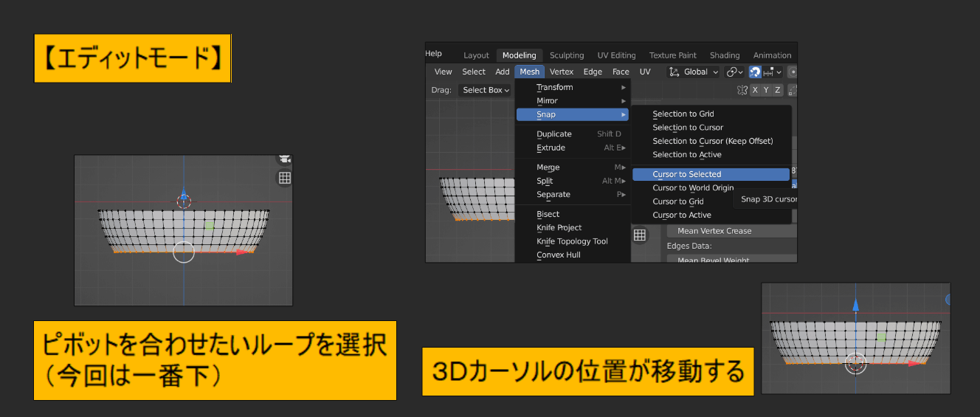Switch to the Shading workspace tab
The width and height of the screenshot is (980, 417).
coord(725,55)
